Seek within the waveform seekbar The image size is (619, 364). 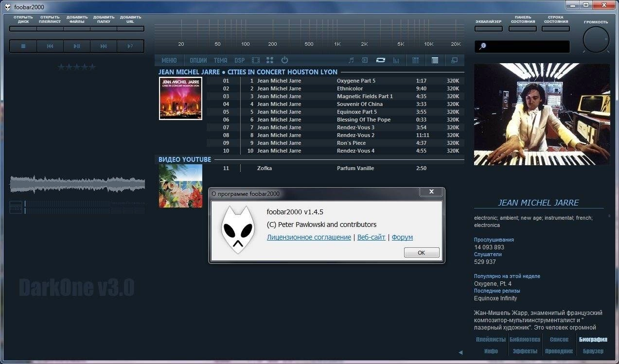(x=77, y=184)
